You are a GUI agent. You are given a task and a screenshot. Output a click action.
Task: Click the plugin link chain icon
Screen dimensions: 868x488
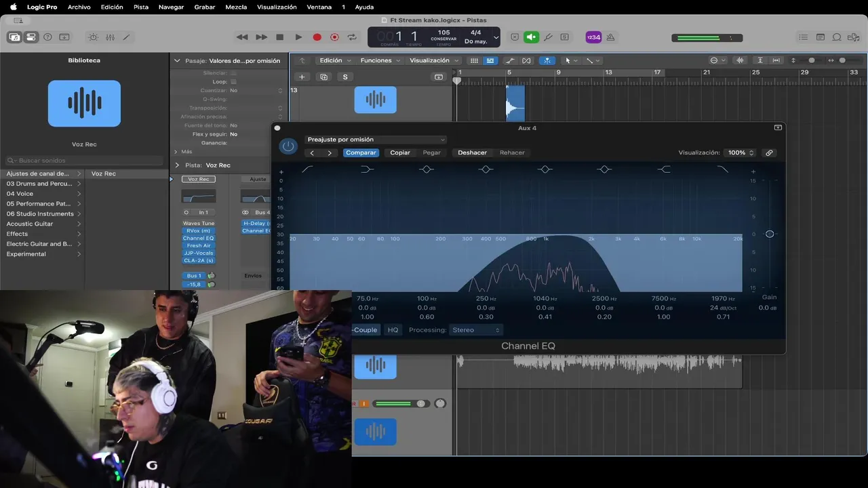pyautogui.click(x=769, y=153)
